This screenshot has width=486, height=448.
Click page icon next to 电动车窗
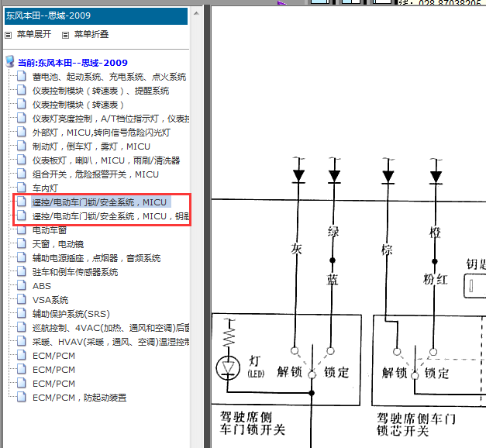[x=22, y=230]
